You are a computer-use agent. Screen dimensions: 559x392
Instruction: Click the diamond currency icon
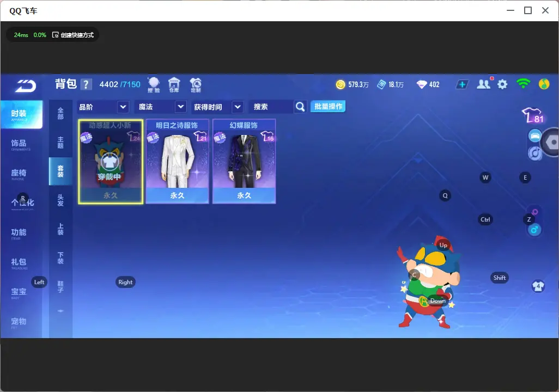coord(422,84)
